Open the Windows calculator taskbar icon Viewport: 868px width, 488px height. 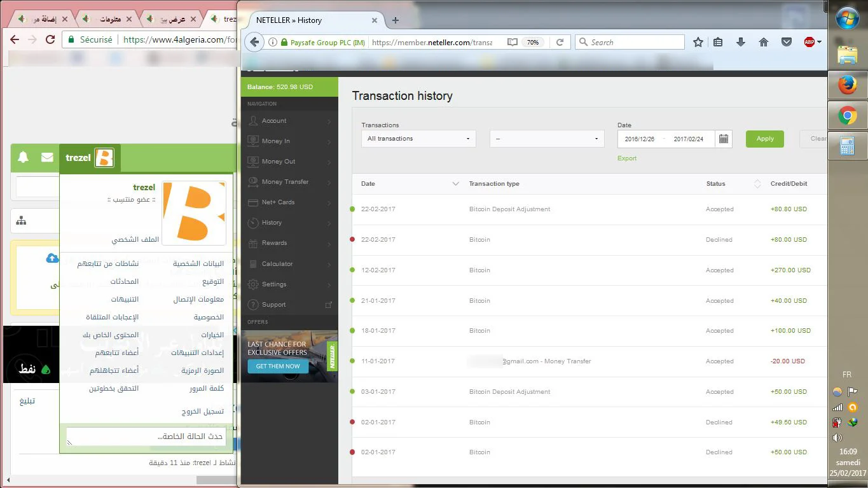(847, 146)
